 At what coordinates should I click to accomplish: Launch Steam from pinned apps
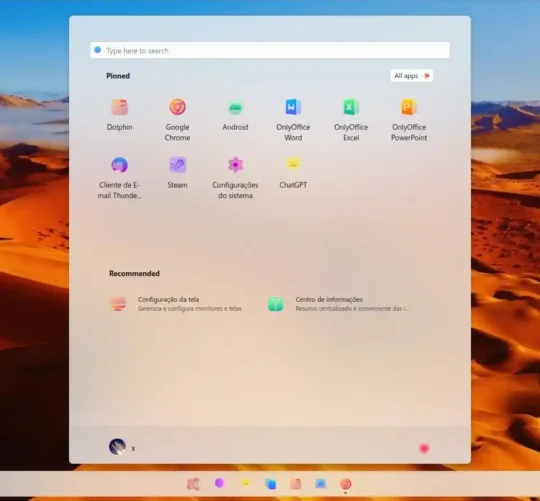pyautogui.click(x=177, y=173)
